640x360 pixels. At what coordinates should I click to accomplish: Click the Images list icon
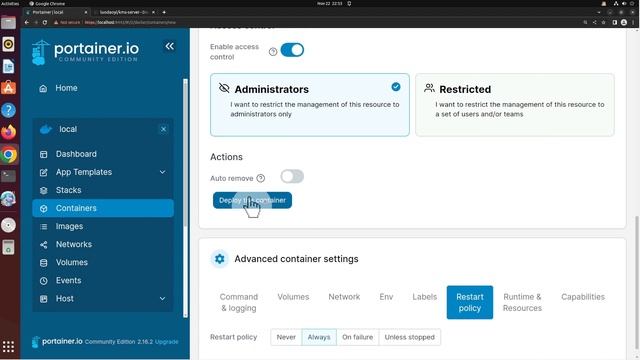point(43,227)
